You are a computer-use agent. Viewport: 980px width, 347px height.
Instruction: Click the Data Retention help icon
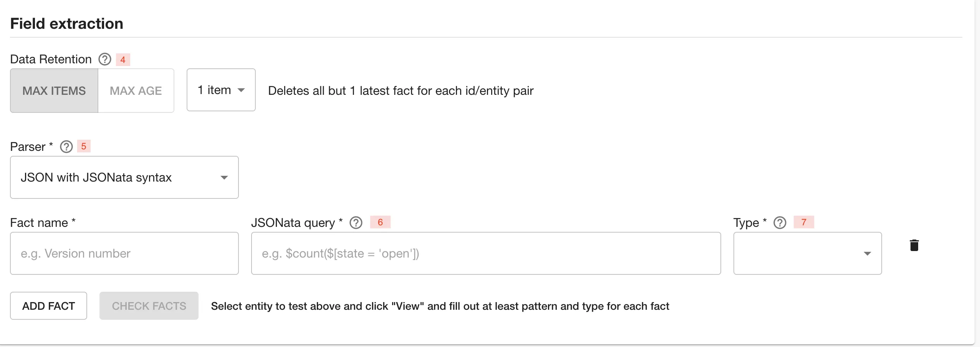tap(105, 59)
